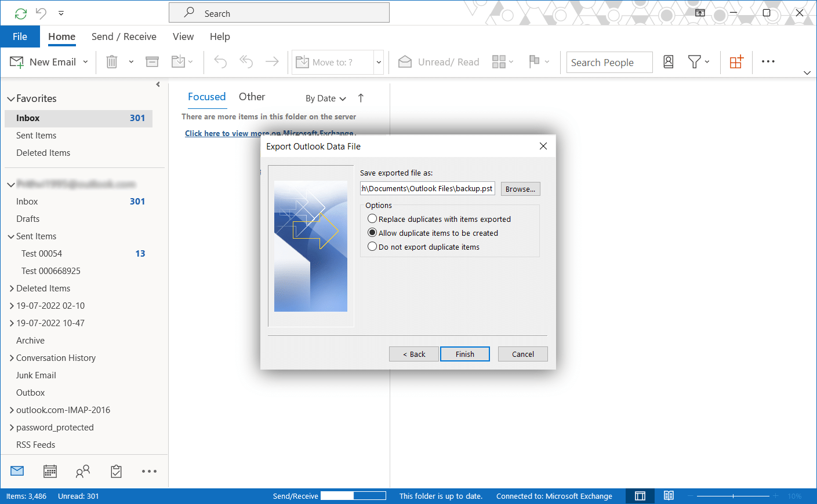Reverse sort order with the up arrow

click(x=361, y=98)
